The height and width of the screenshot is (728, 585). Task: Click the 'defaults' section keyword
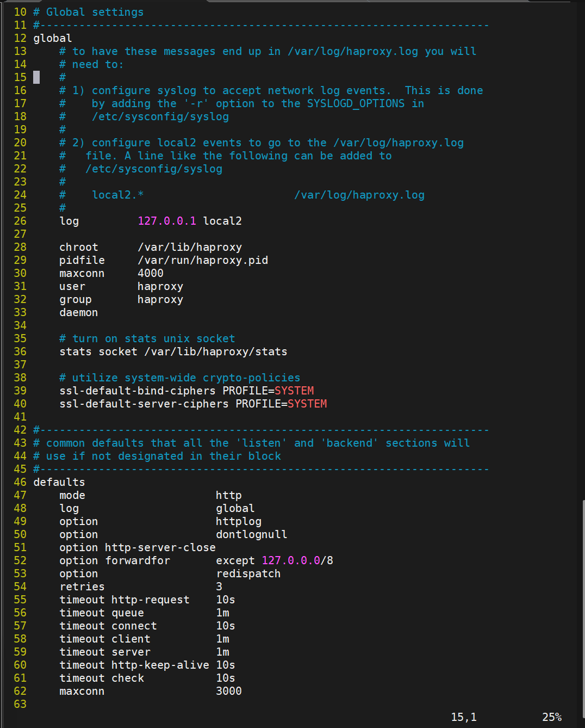coord(59,482)
